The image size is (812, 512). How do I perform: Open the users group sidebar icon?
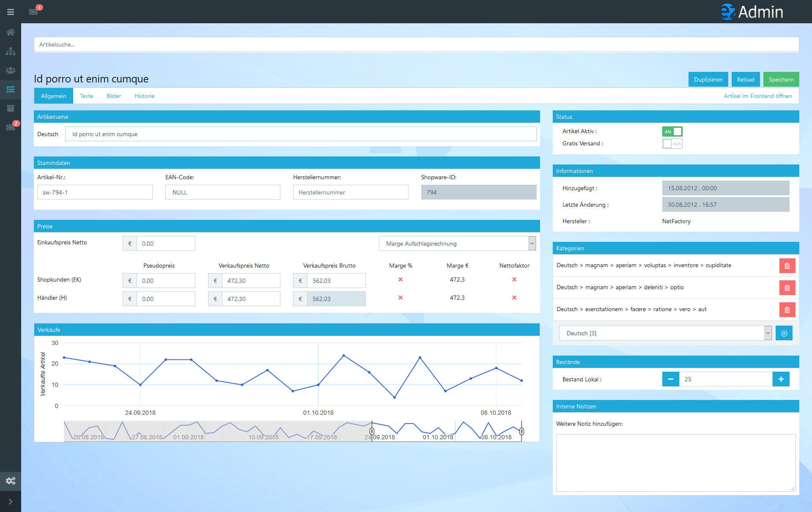pos(11,70)
